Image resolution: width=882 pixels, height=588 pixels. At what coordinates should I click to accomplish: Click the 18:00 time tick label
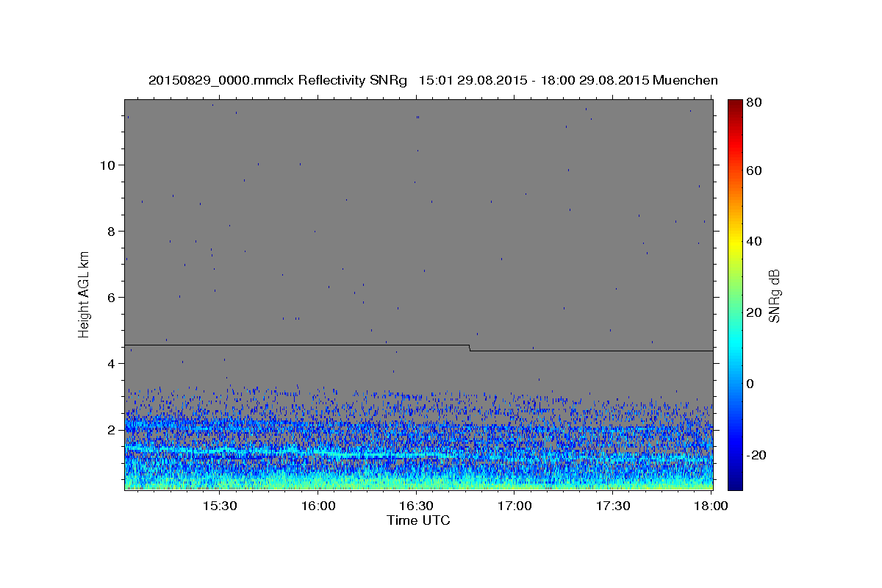pyautogui.click(x=711, y=506)
